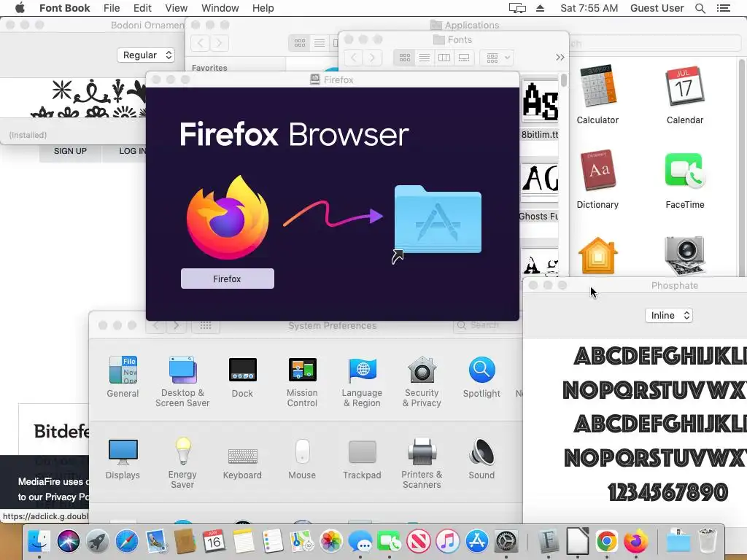Image resolution: width=747 pixels, height=560 pixels.
Task: Open Keyboard preferences pane
Action: pyautogui.click(x=242, y=456)
